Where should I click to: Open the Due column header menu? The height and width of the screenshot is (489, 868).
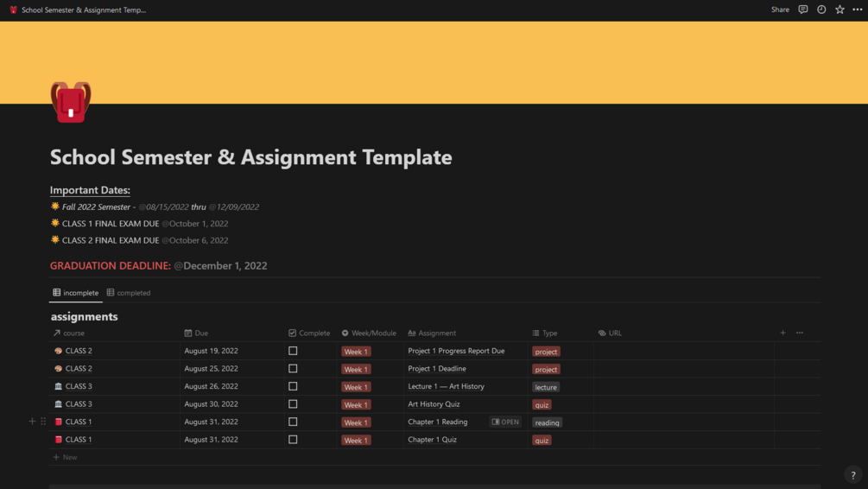click(196, 333)
